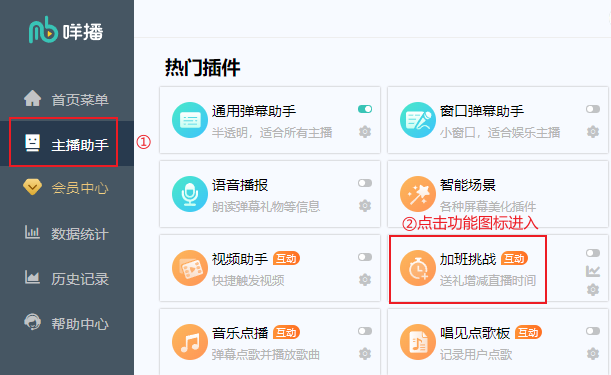Select the 主播助手 sidebar icon
The height and width of the screenshot is (375, 611).
tap(32, 143)
